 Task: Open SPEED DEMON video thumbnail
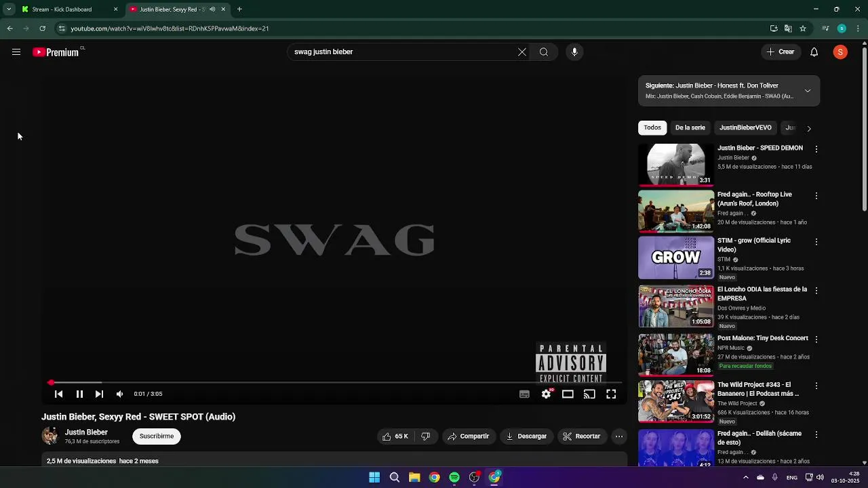click(x=676, y=164)
